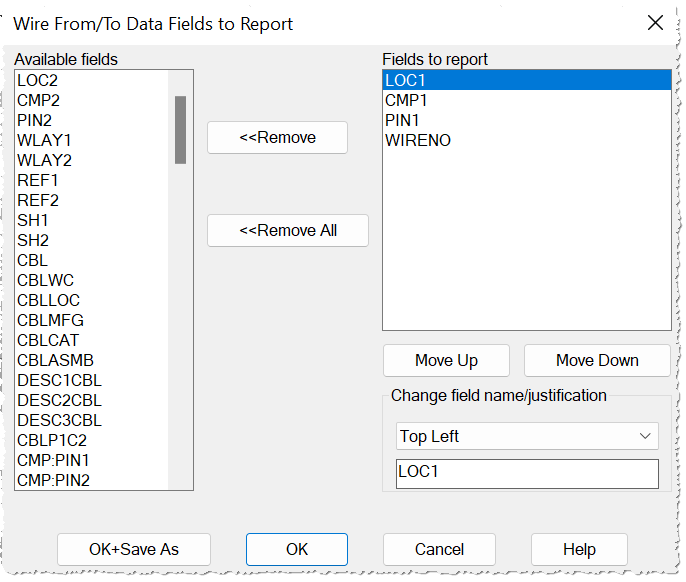Select CBLCAT in Available fields
The image size is (686, 582).
pyautogui.click(x=92, y=340)
